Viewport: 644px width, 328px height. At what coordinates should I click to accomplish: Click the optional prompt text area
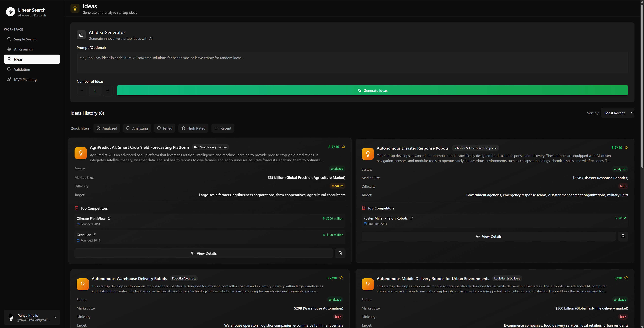click(x=352, y=63)
